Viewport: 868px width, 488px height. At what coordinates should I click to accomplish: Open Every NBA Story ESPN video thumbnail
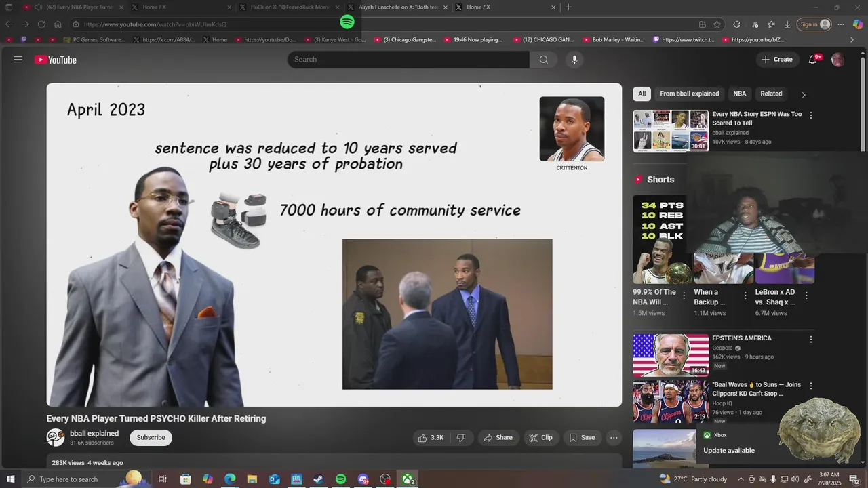pos(671,131)
